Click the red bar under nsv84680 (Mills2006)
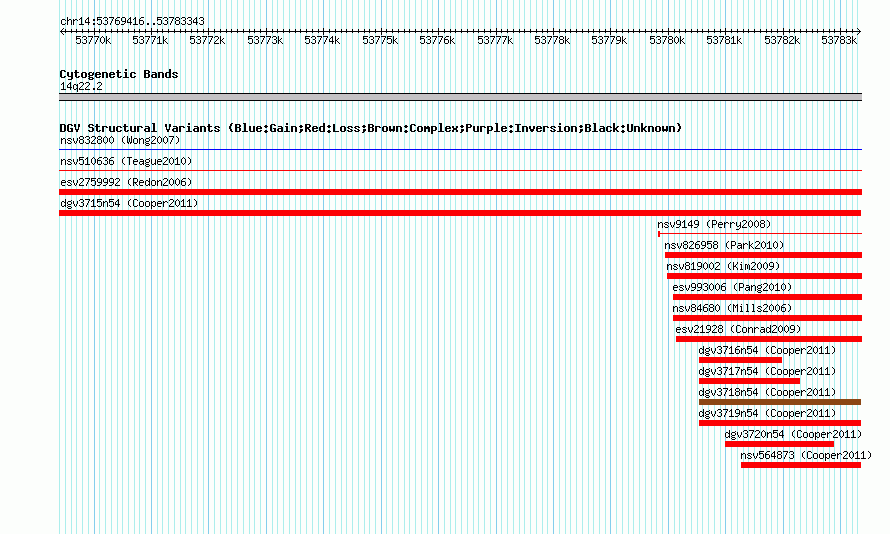 767,318
